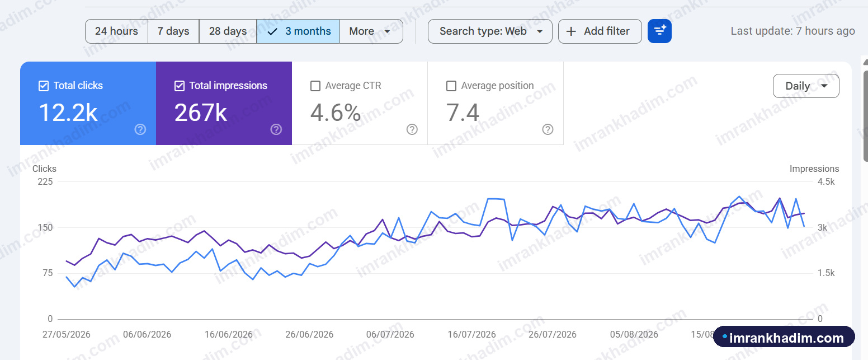Open the More date range dropdown
This screenshot has height=360, width=868.
point(371,31)
